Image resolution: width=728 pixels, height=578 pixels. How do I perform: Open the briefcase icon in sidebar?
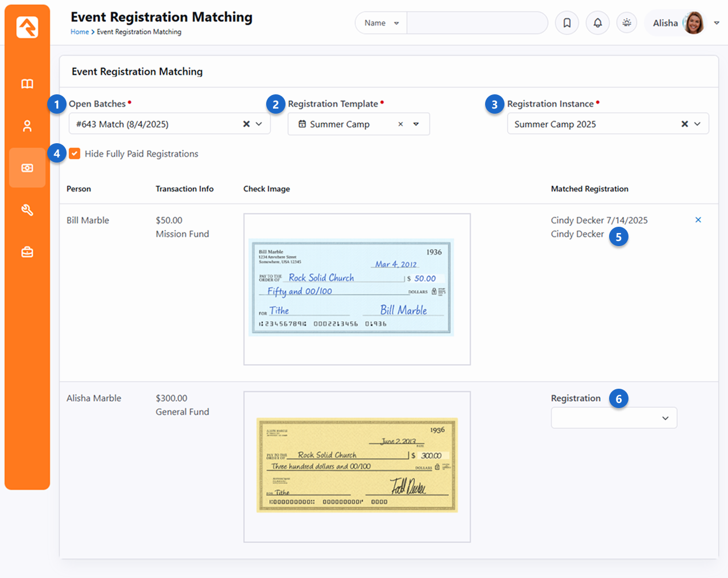click(27, 252)
